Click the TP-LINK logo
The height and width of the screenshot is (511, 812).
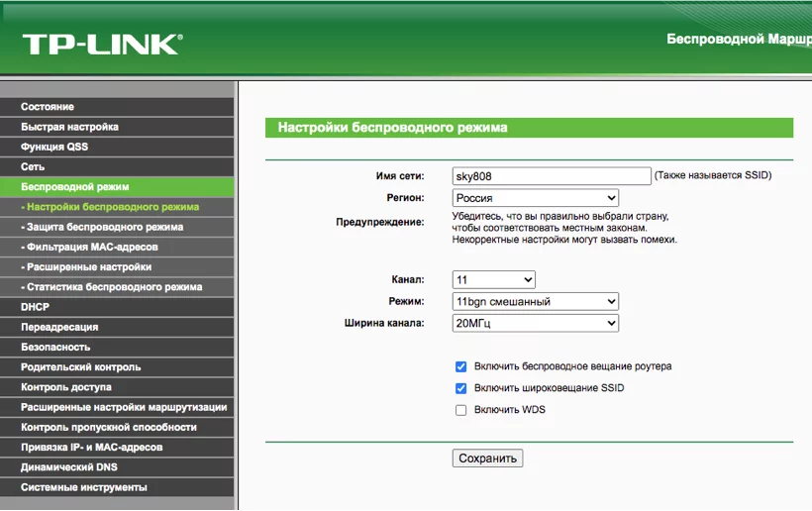(102, 44)
